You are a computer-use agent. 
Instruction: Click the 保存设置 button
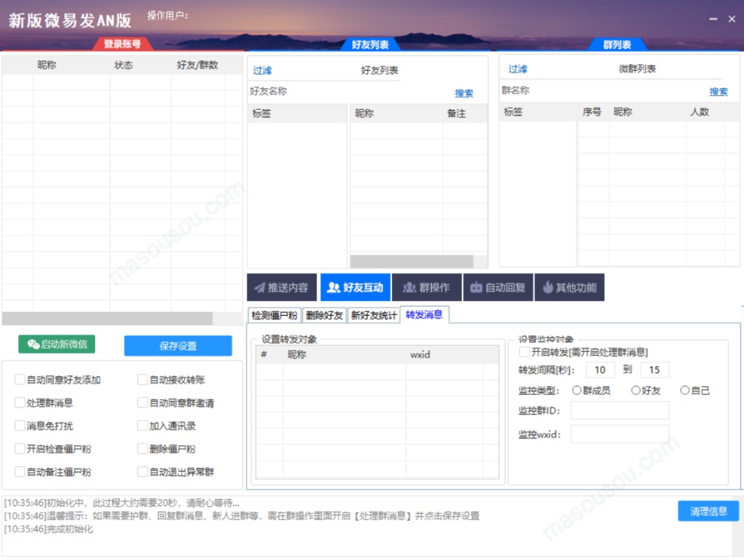pyautogui.click(x=178, y=346)
